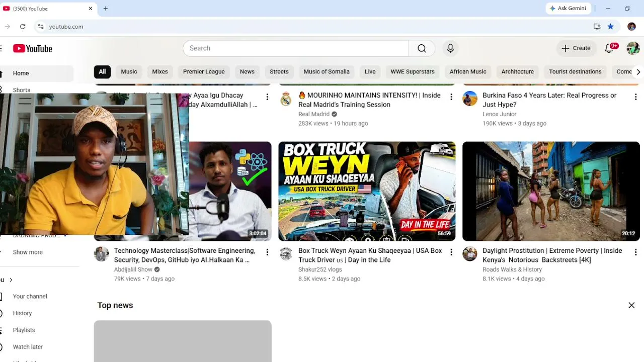Dismiss the Top news section
Screen dimensions: 644x362
631,305
